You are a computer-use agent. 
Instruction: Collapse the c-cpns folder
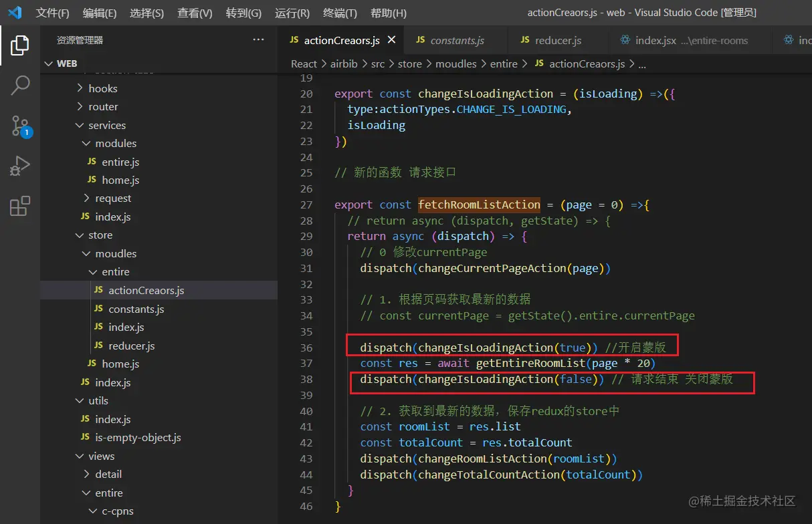(159, 511)
